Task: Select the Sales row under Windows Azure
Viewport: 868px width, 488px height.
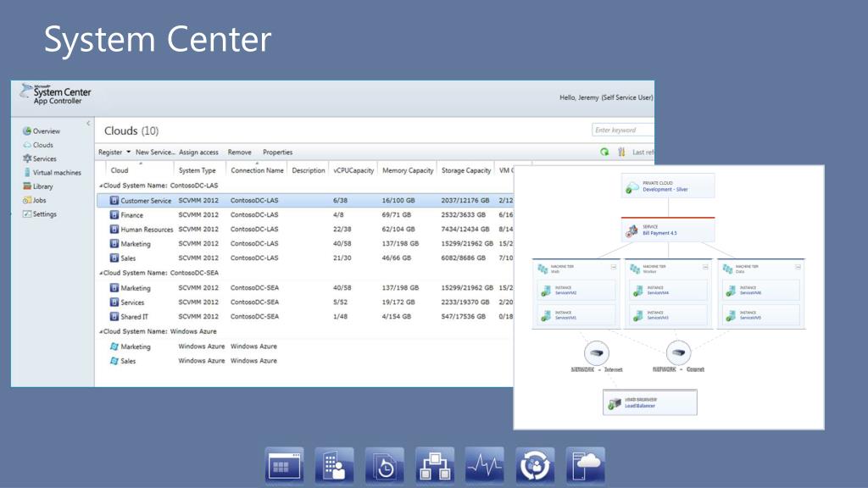Action: point(305,361)
